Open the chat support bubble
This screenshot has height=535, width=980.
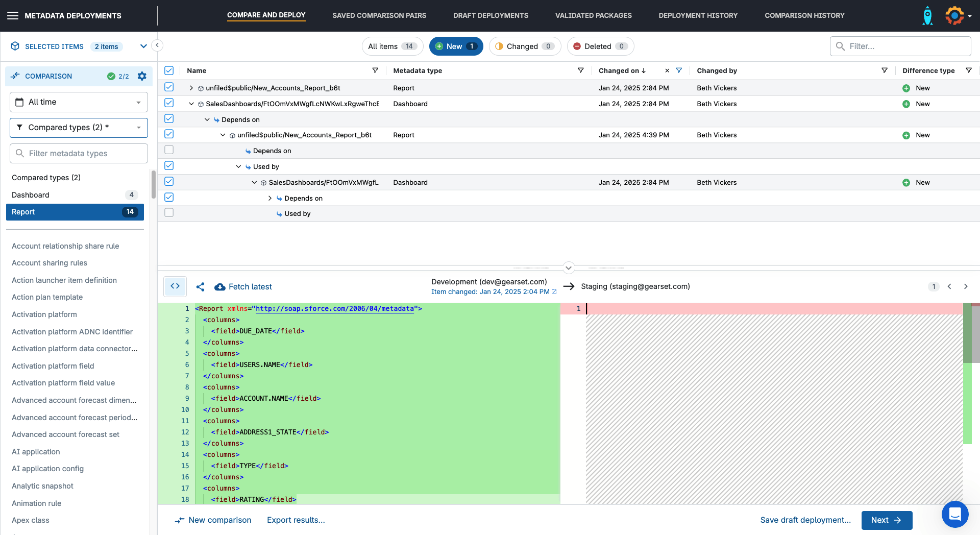(954, 514)
